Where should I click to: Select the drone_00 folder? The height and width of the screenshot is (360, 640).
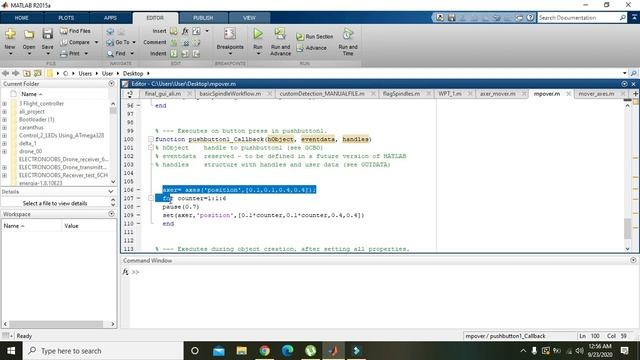[30, 151]
